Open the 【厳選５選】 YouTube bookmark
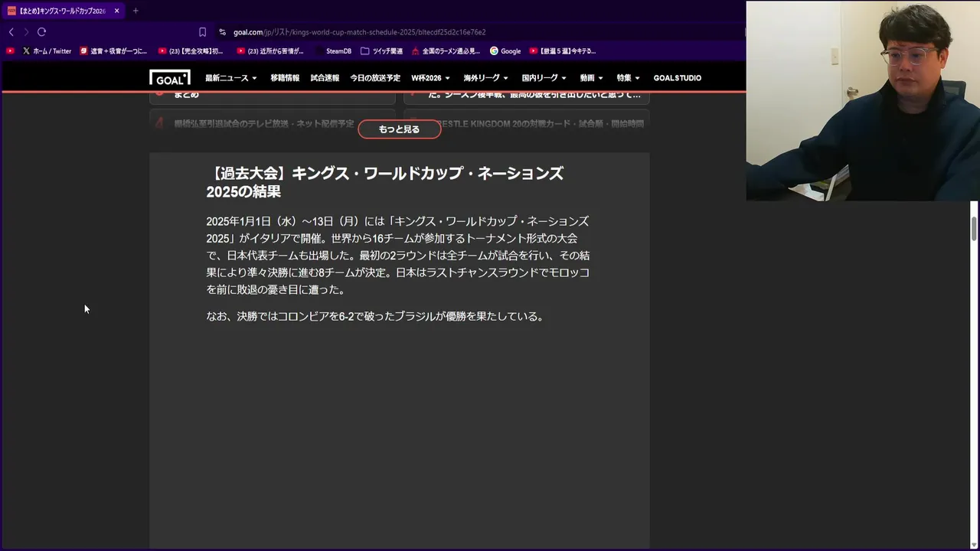Image resolution: width=980 pixels, height=551 pixels. click(563, 51)
